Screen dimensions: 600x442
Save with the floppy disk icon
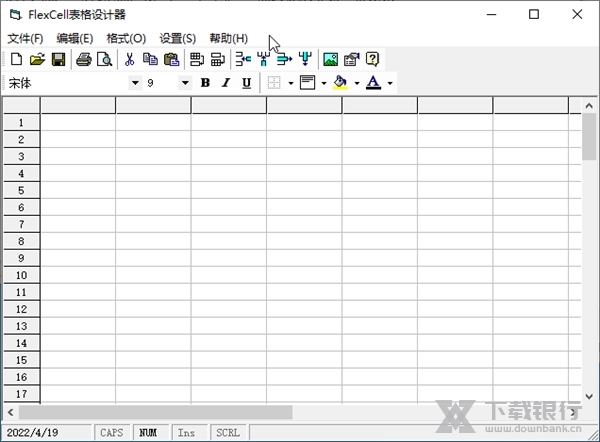coord(59,59)
